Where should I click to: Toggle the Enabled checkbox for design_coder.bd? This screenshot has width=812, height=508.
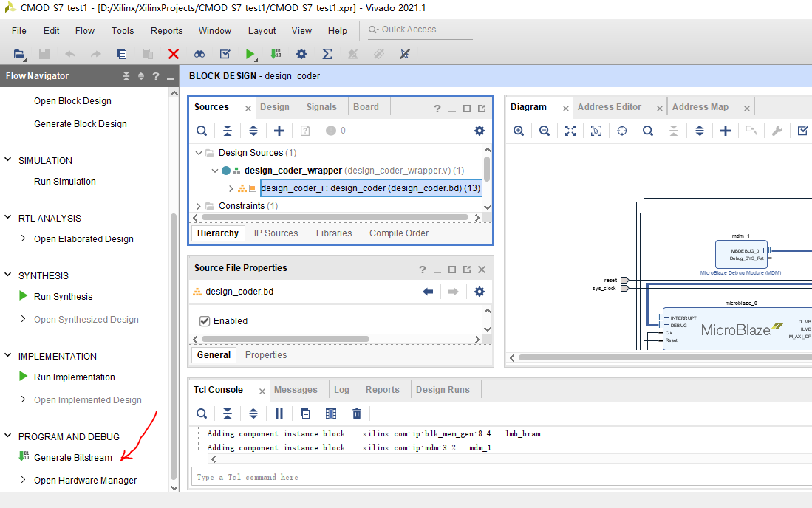[x=205, y=321]
